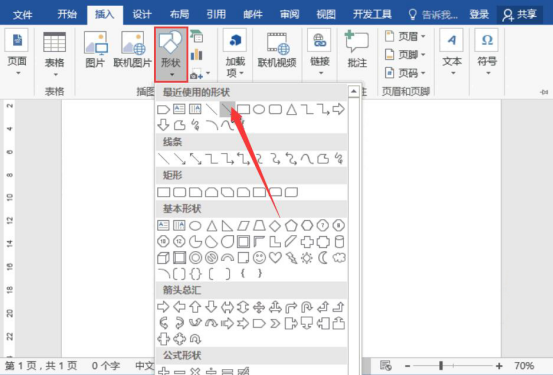
Task: Open the 开发工具 (Developer) tab
Action: tap(372, 14)
